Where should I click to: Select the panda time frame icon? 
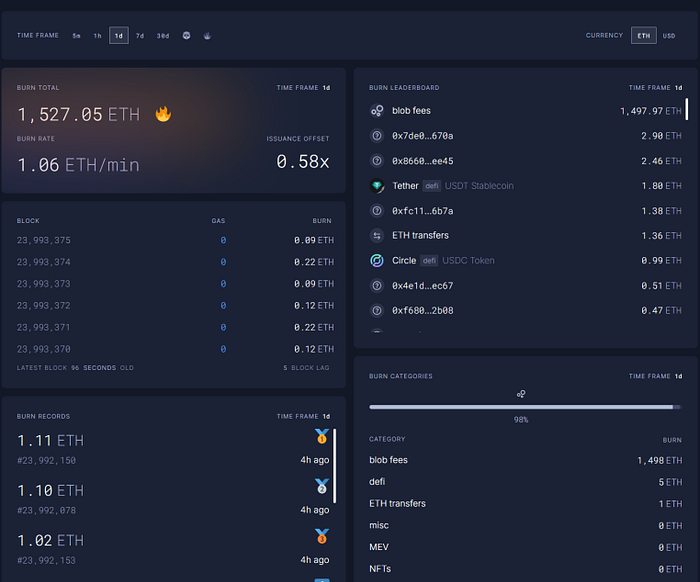(187, 36)
